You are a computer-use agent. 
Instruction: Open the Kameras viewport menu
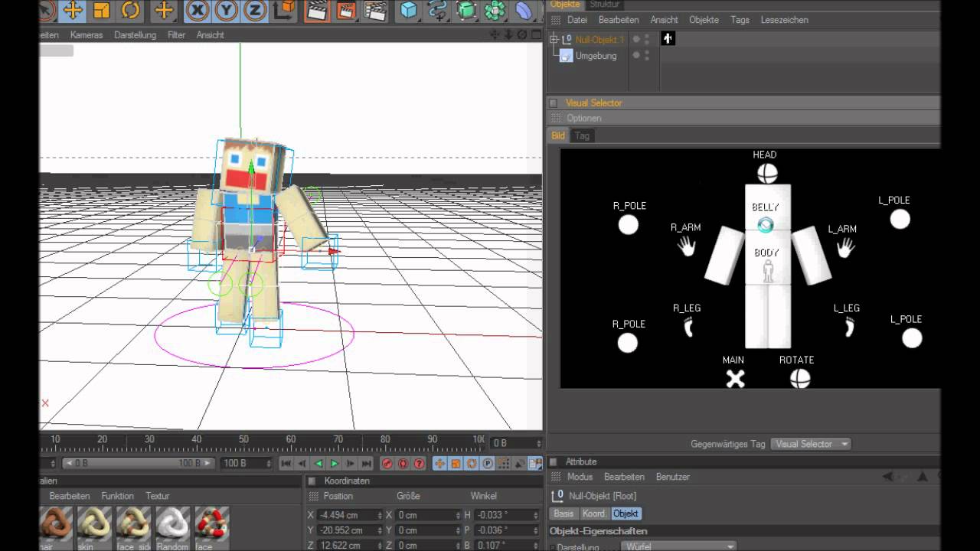87,35
